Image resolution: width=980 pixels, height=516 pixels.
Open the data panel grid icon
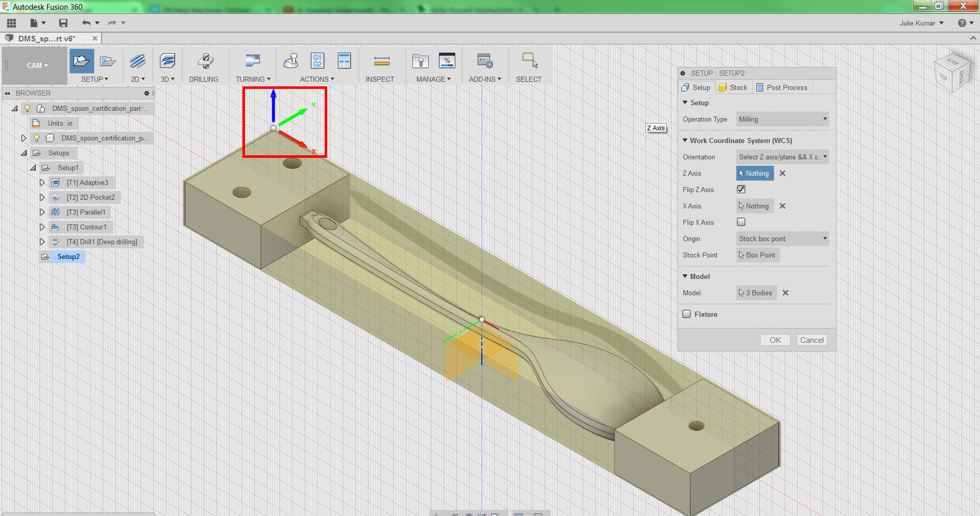[11, 23]
